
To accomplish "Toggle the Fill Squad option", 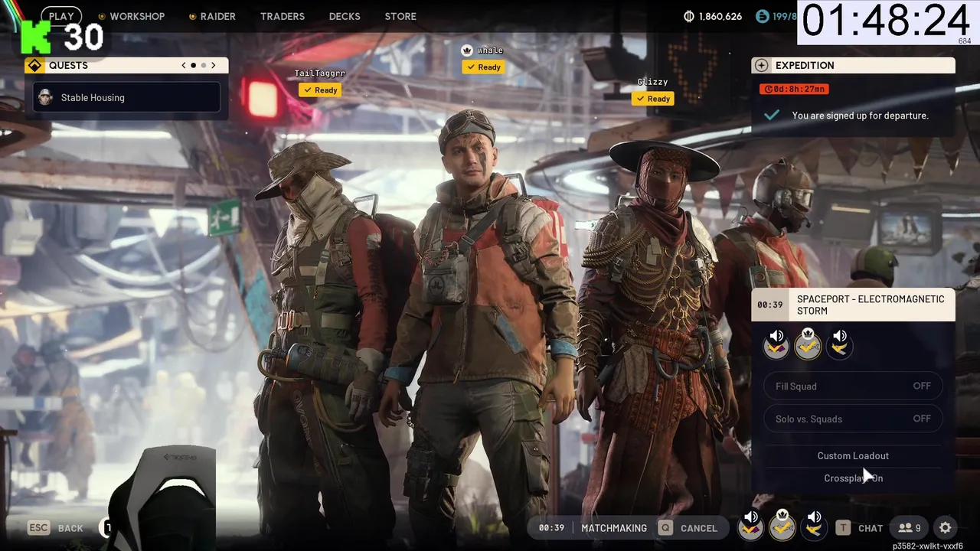I will click(x=853, y=386).
